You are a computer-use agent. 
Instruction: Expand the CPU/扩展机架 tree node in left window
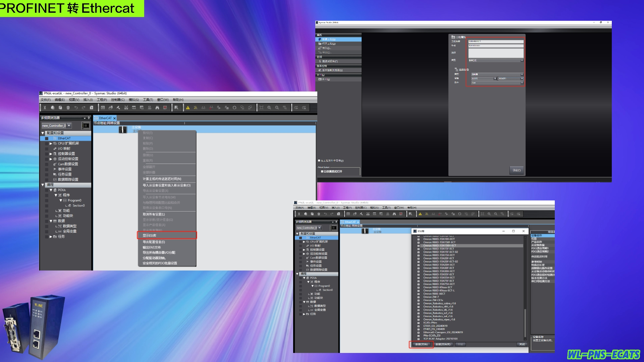point(51,143)
